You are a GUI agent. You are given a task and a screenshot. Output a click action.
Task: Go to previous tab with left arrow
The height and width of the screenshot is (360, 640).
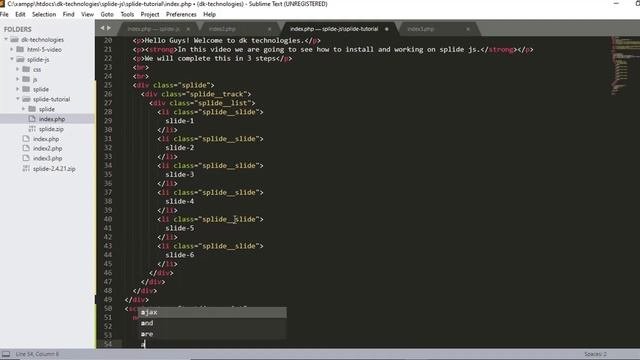click(102, 28)
